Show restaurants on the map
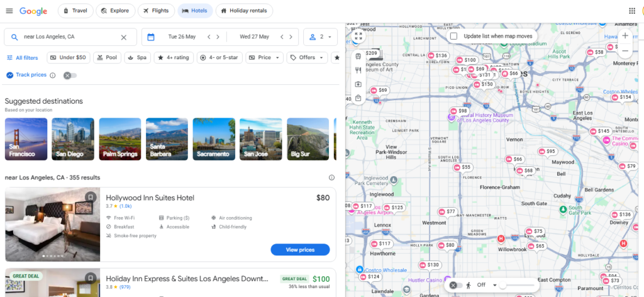This screenshot has height=297, width=644. click(358, 70)
